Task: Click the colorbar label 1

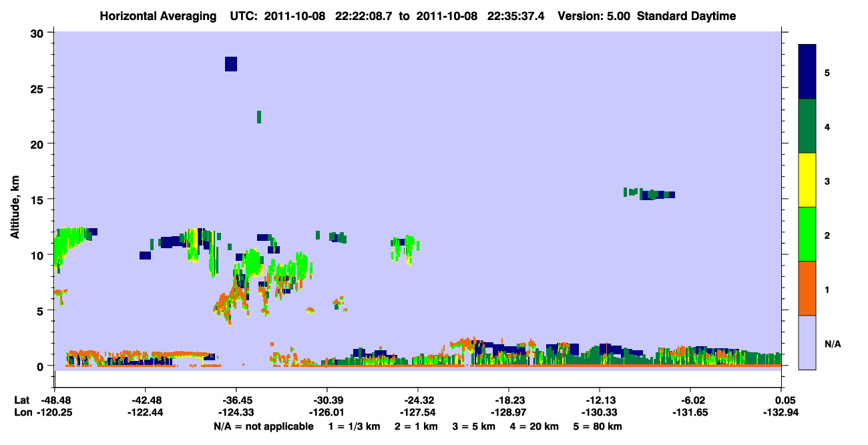Action: 827,289
